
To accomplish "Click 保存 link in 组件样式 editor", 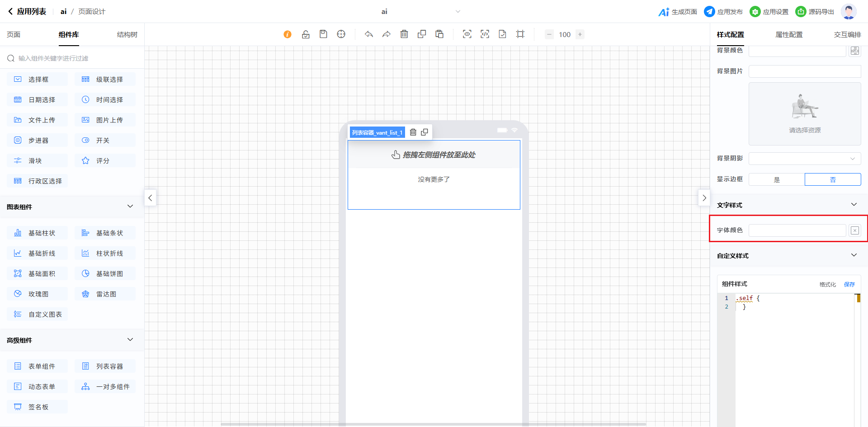I will (x=849, y=284).
